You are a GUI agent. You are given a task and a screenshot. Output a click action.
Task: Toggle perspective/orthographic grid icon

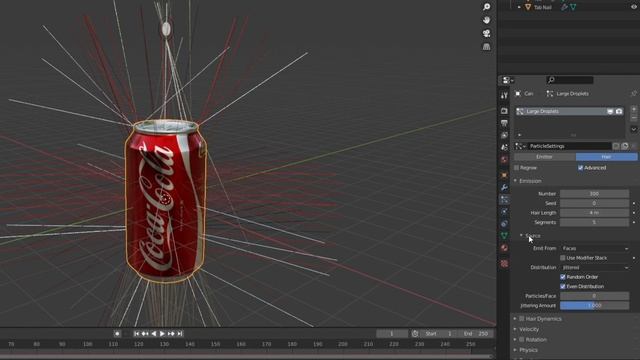[x=487, y=47]
